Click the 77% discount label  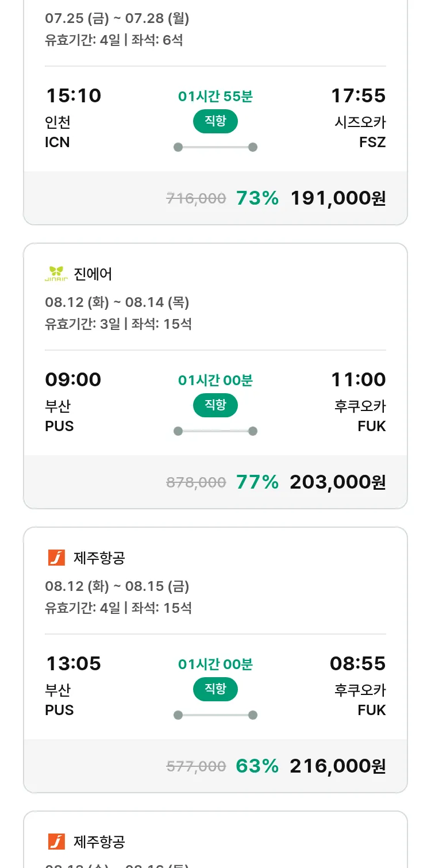(x=257, y=482)
